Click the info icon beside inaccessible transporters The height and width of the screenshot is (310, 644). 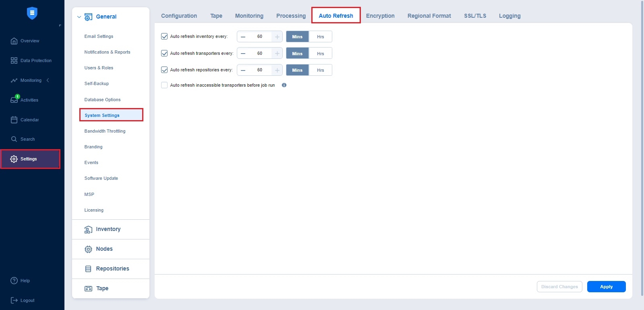284,85
